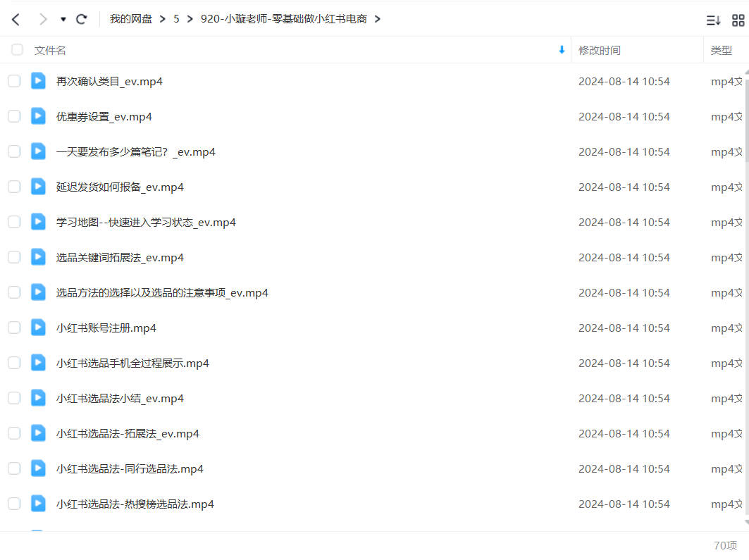Sort by the 文件名 column header
Screen dimensions: 749x560
click(x=50, y=50)
